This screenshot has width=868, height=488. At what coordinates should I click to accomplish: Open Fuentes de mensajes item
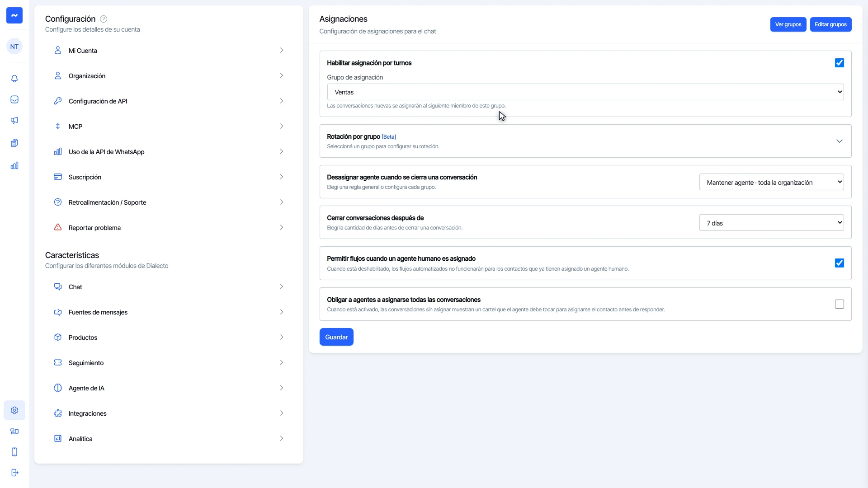169,312
